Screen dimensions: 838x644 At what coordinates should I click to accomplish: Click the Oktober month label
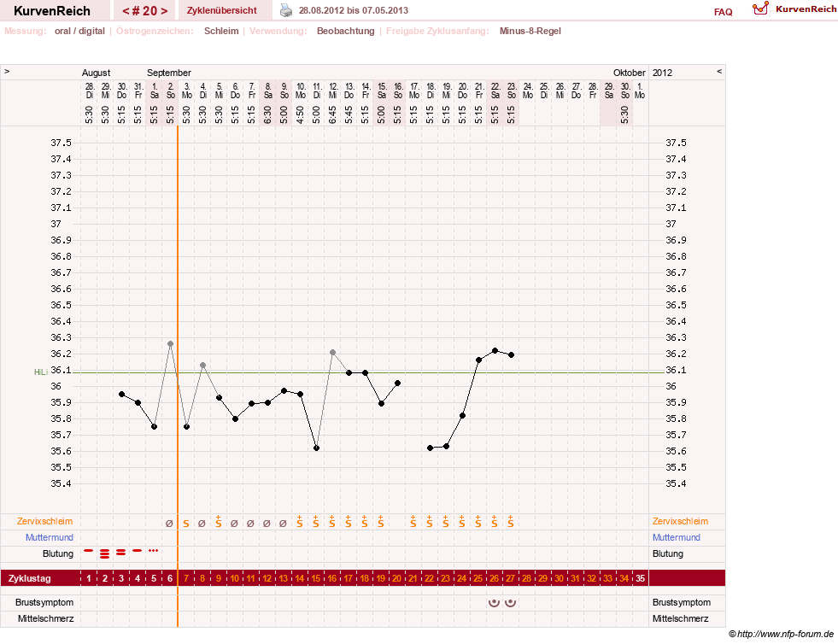click(629, 73)
